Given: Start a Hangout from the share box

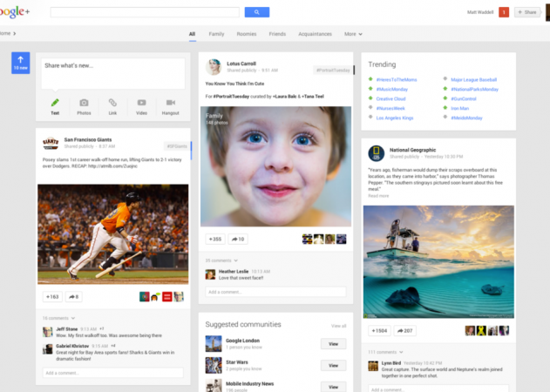Looking at the screenshot, I should pyautogui.click(x=170, y=105).
